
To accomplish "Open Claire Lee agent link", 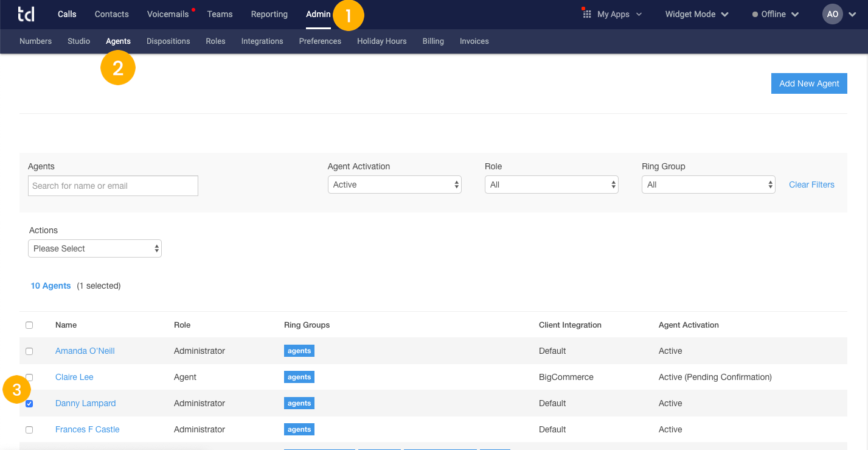I will (74, 377).
